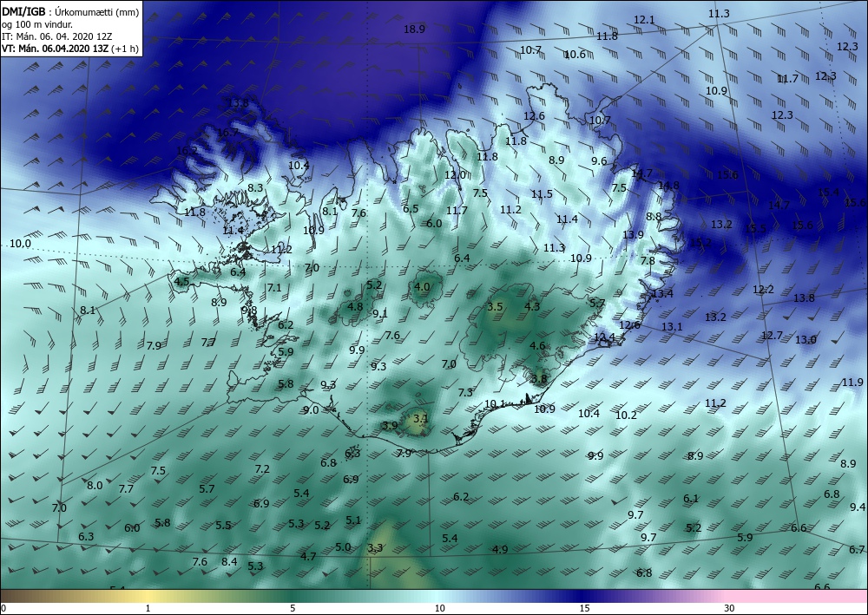This screenshot has width=868, height=615.
Task: Click the map value '11.9'
Action: (x=852, y=383)
